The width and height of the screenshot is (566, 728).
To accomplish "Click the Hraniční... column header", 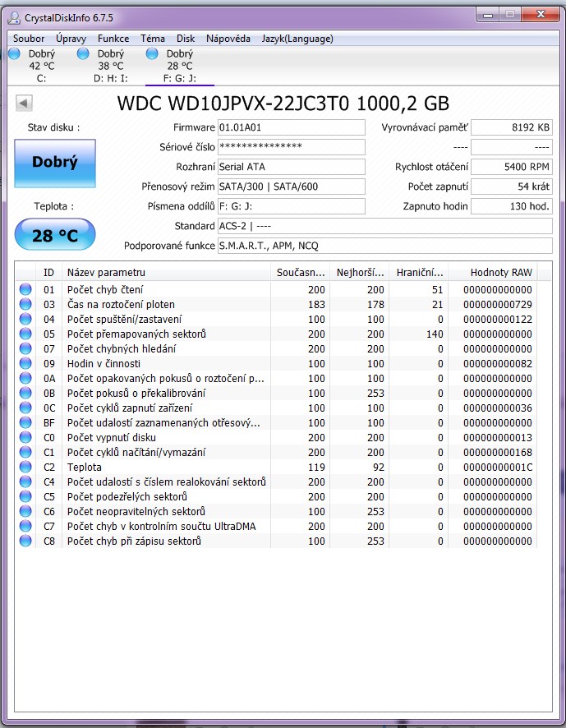I will (x=419, y=273).
